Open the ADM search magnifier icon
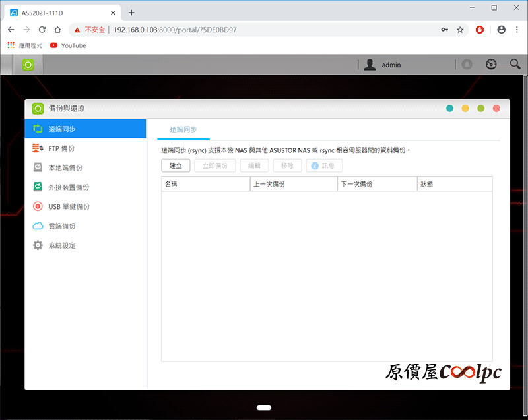Screen dimensions: 528x420 point(515,64)
